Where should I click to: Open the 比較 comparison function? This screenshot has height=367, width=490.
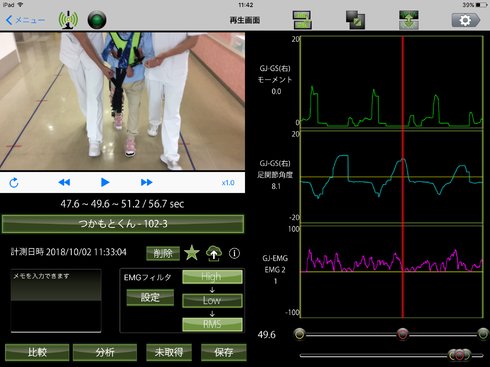(37, 352)
